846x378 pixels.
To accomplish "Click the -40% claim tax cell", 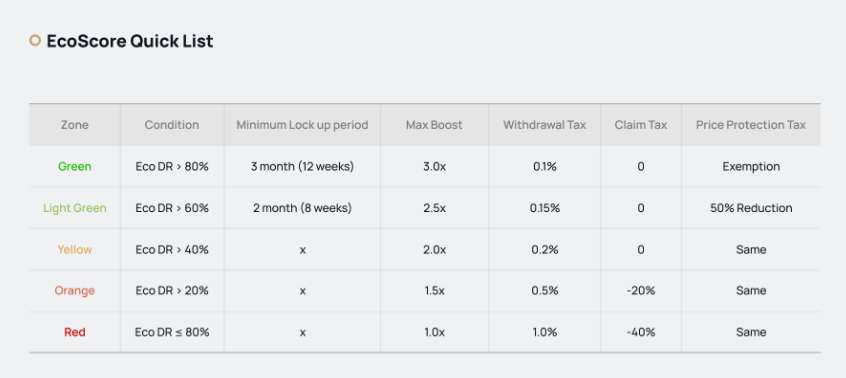I will [640, 332].
